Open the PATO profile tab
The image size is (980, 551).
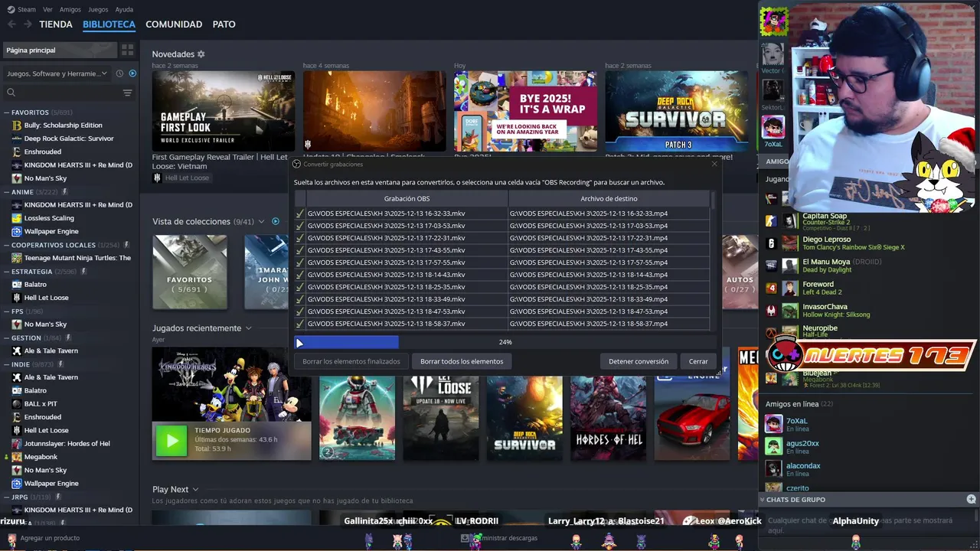[x=224, y=24]
